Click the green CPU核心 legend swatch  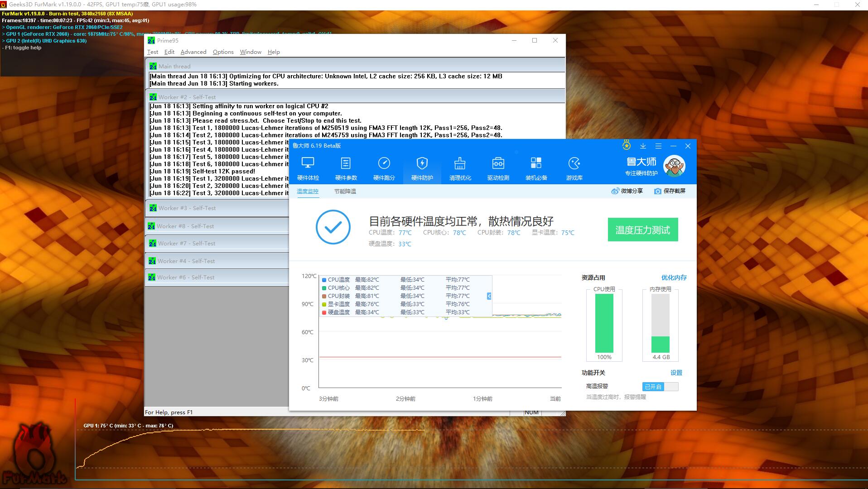(324, 288)
